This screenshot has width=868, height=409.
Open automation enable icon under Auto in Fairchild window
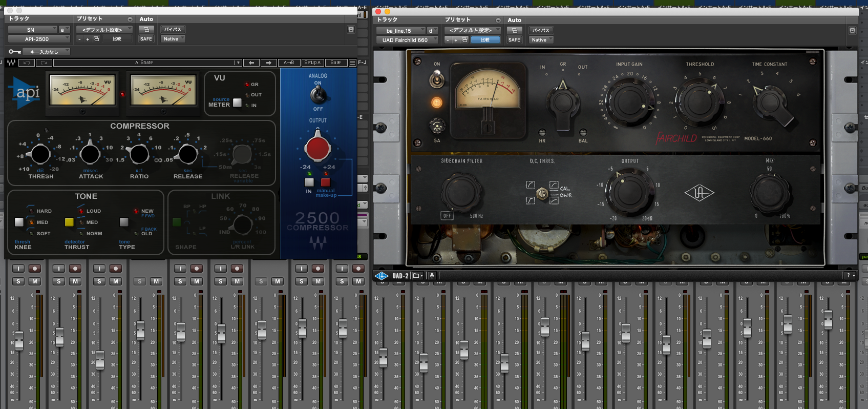[515, 30]
